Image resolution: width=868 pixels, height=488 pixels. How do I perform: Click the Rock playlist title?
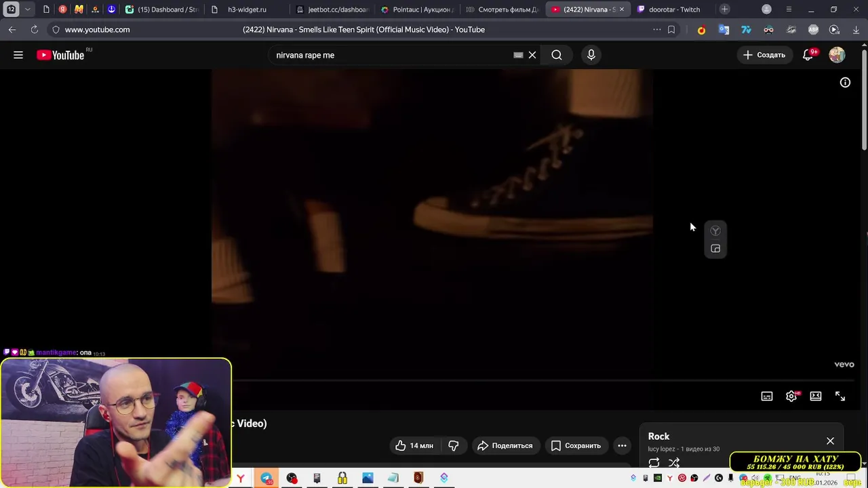pos(658,436)
